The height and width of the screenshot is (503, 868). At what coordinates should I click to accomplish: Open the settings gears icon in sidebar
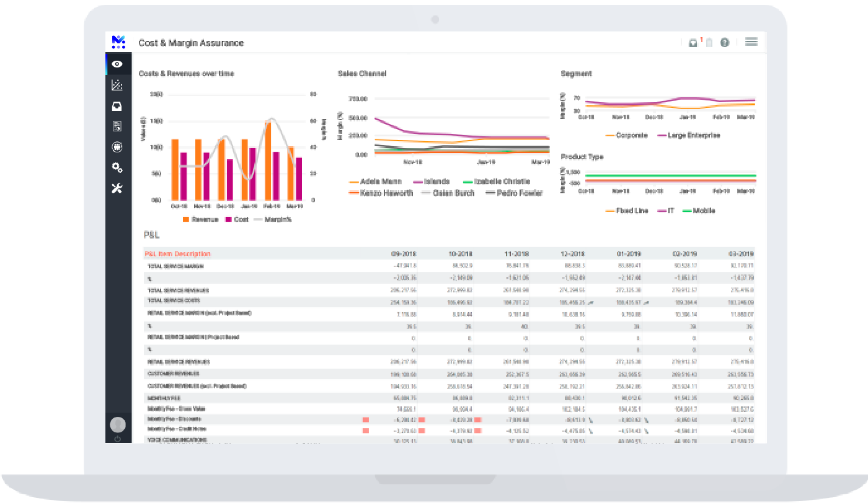[x=117, y=167]
